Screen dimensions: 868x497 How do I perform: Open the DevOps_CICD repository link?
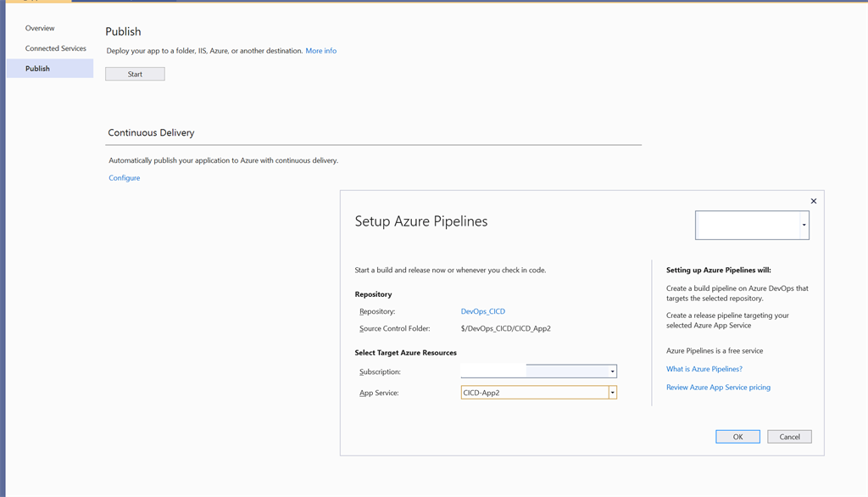pos(482,311)
